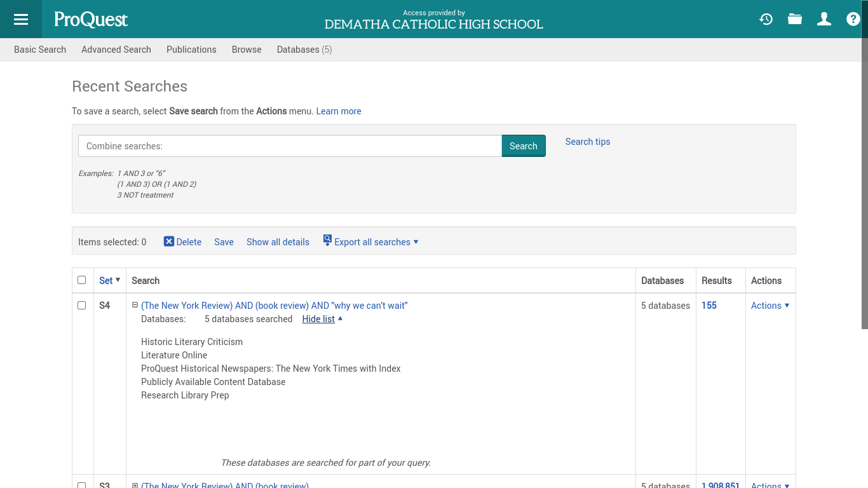868x488 pixels.
Task: Click "Literature Online" database text
Action: point(174,355)
